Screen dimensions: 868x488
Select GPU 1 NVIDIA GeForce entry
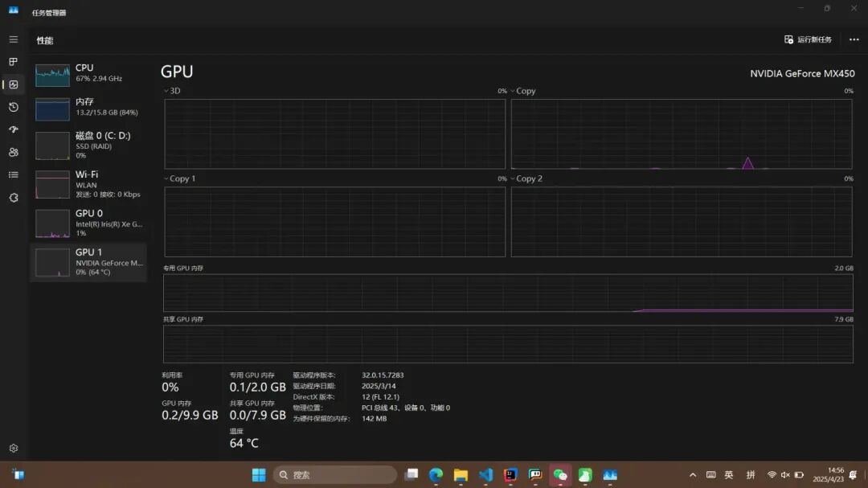pos(88,262)
